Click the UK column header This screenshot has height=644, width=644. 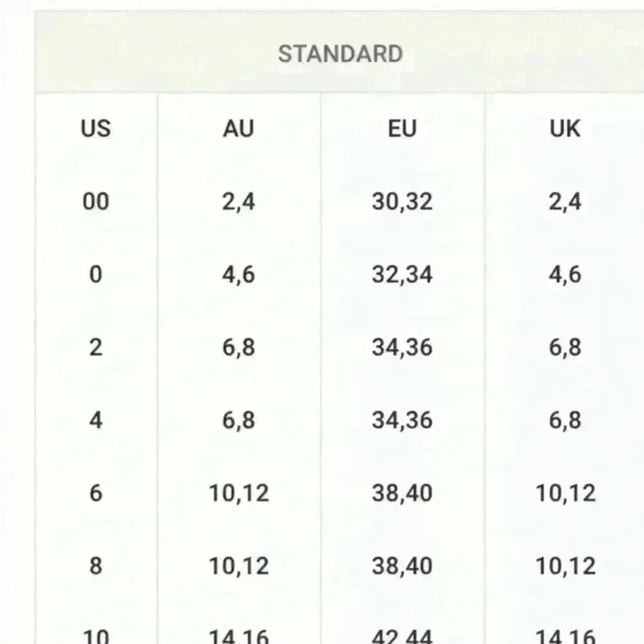[x=565, y=129]
